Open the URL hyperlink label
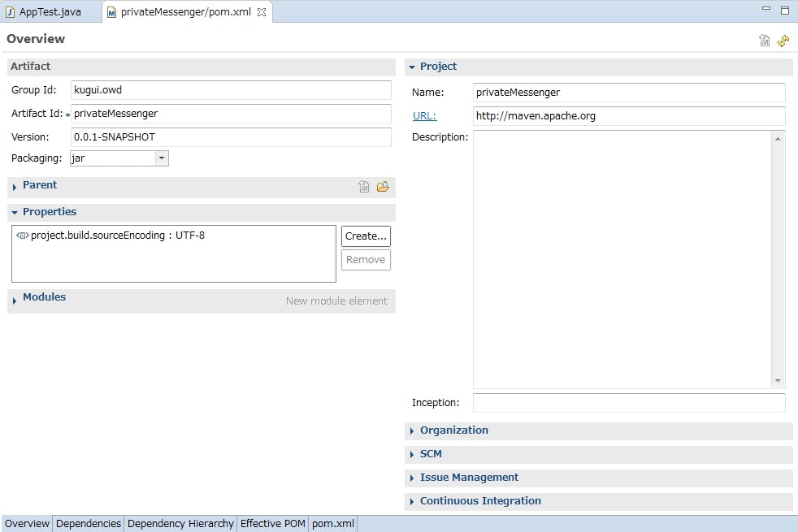Image resolution: width=798 pixels, height=532 pixels. (424, 116)
